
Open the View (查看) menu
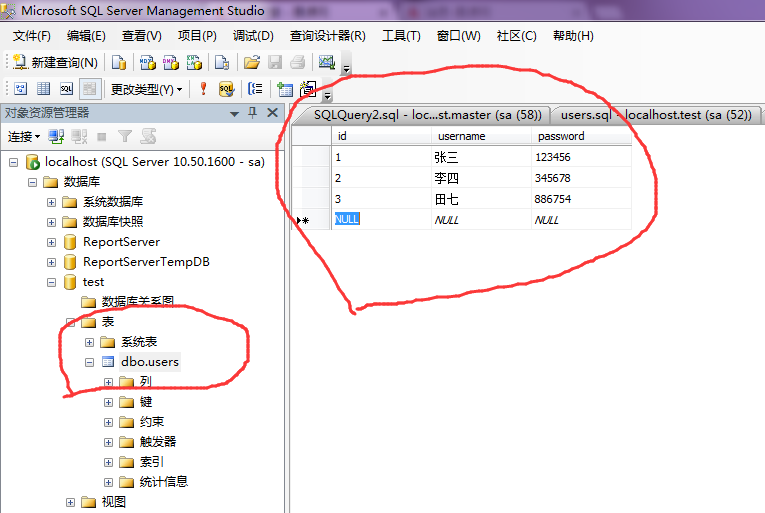(x=141, y=36)
